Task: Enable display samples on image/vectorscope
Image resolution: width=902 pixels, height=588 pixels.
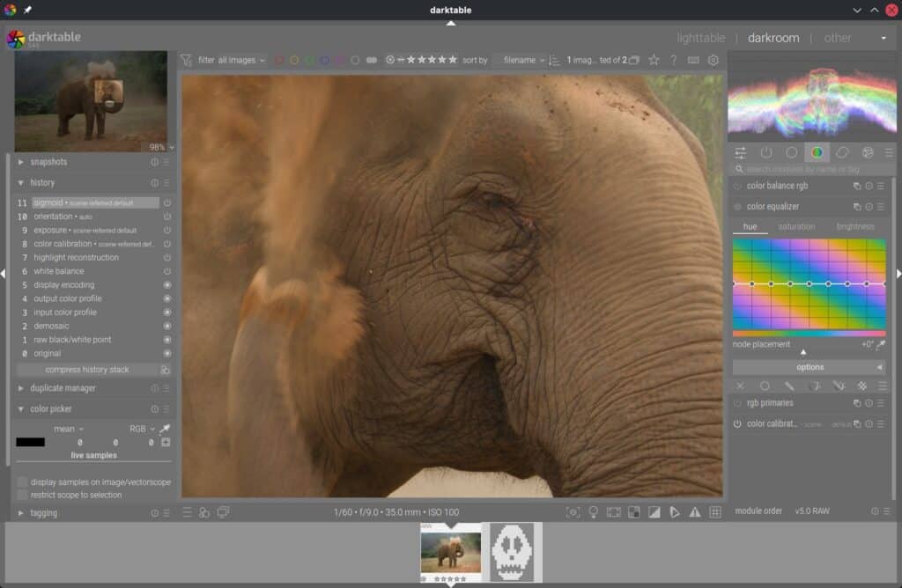Action: (x=21, y=482)
